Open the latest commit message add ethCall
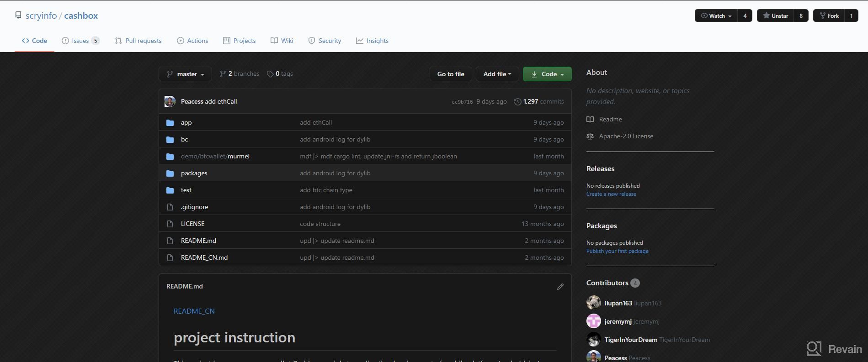The width and height of the screenshot is (868, 362). click(221, 101)
